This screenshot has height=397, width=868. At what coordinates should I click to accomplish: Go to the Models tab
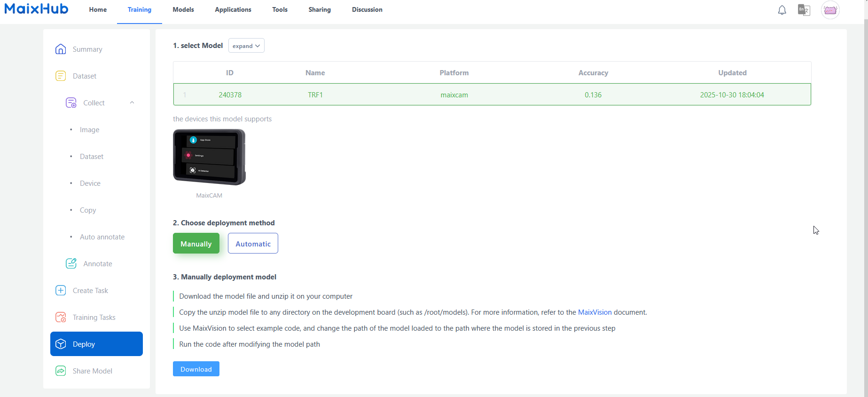(183, 10)
